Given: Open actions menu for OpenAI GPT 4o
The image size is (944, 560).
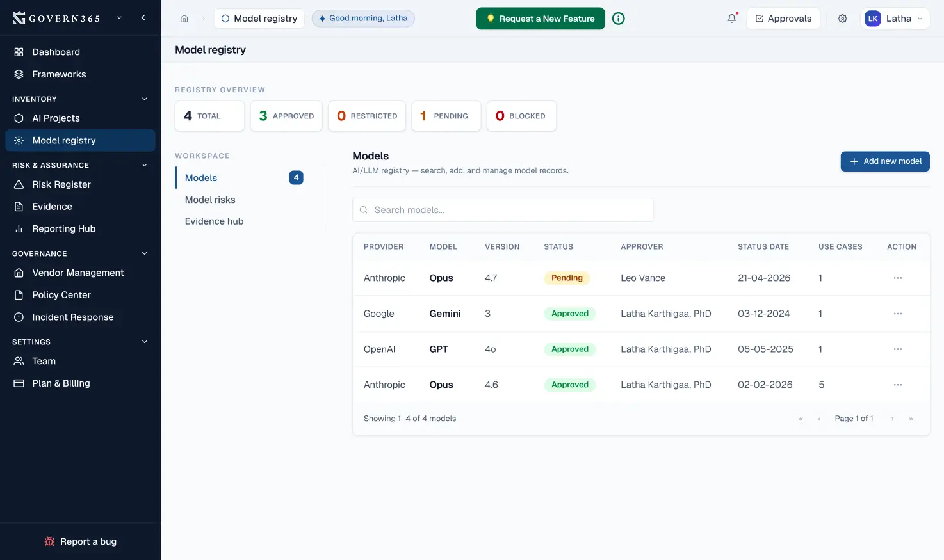Looking at the screenshot, I should pos(897,349).
